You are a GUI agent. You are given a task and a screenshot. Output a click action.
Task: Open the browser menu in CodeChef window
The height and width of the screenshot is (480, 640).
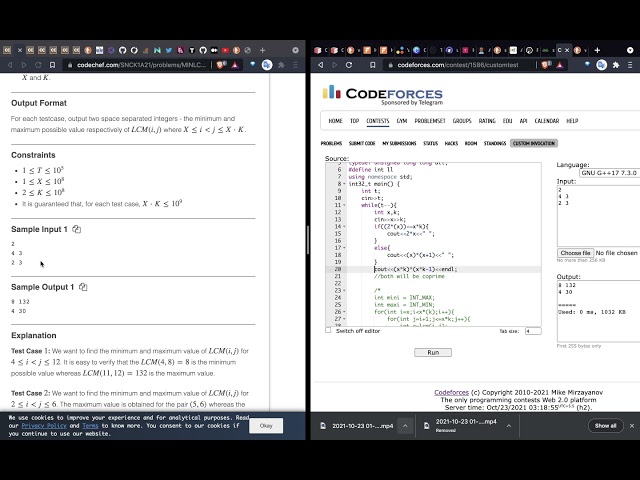pyautogui.click(x=296, y=65)
